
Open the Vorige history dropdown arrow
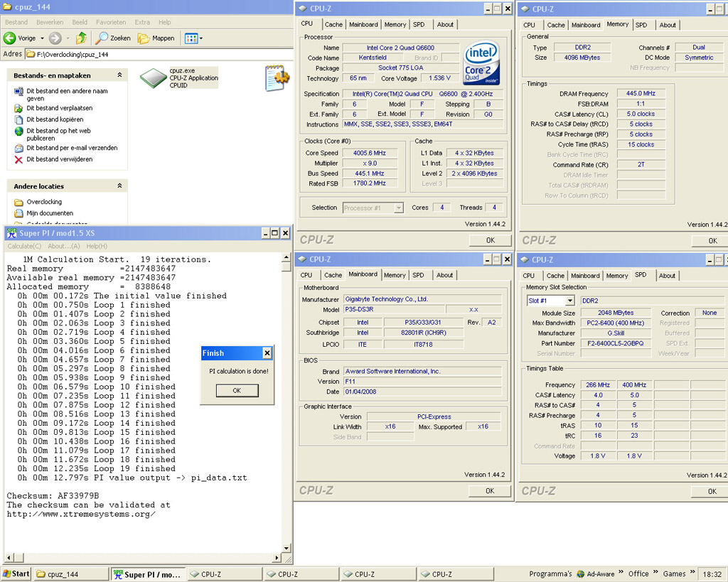[42, 38]
